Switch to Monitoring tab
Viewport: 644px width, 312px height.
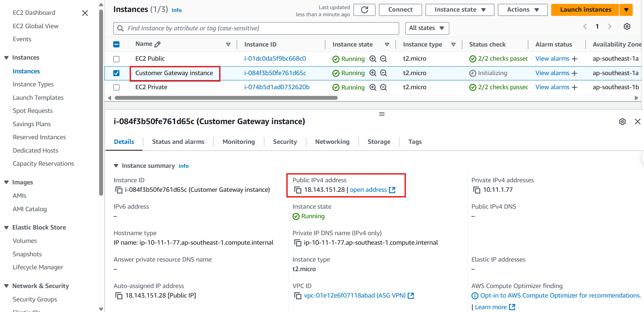pos(239,142)
